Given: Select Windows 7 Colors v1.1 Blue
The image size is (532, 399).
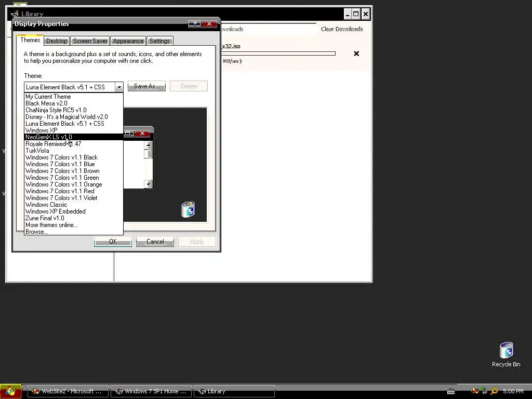Looking at the screenshot, I should pos(74,164).
